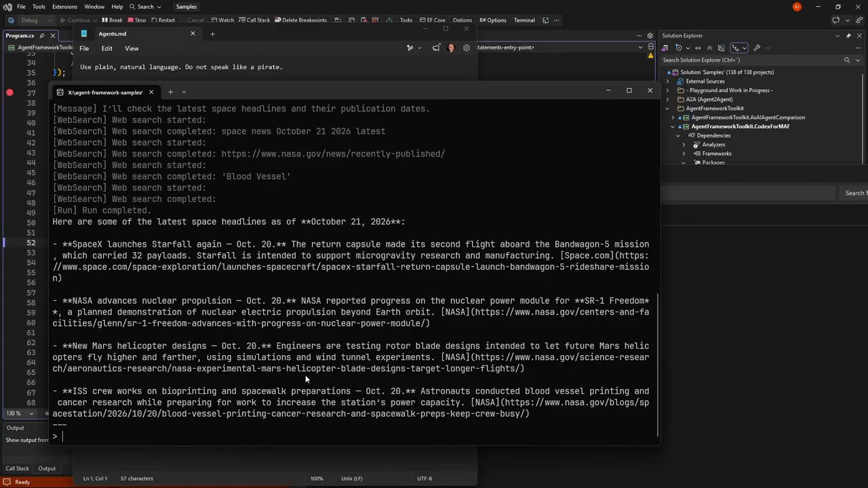868x488 pixels.
Task: Expand the External Sources node
Action: coord(667,81)
